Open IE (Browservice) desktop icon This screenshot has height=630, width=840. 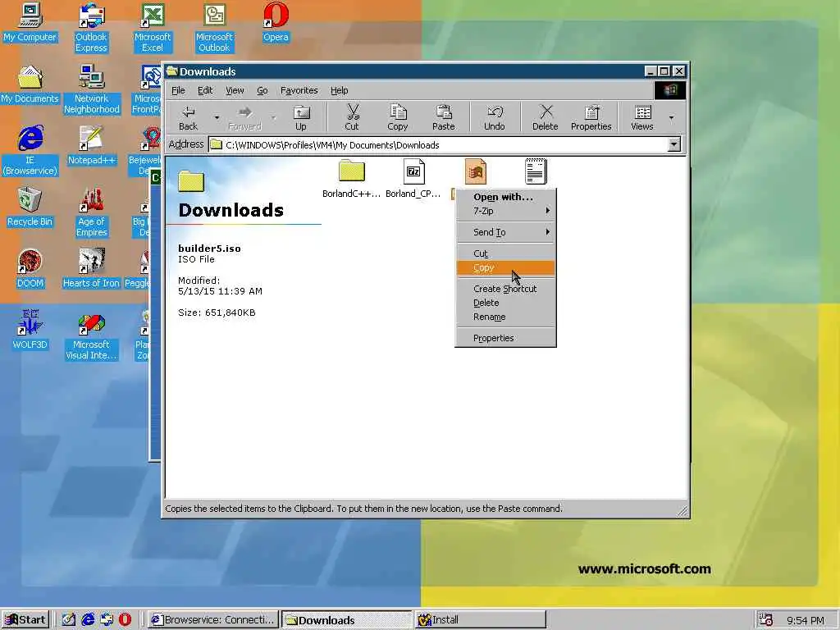tap(30, 151)
